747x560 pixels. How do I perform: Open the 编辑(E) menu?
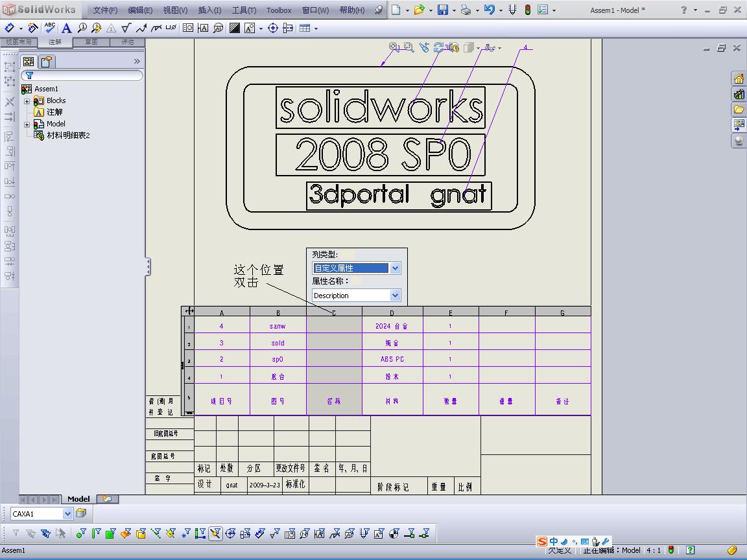pos(140,10)
